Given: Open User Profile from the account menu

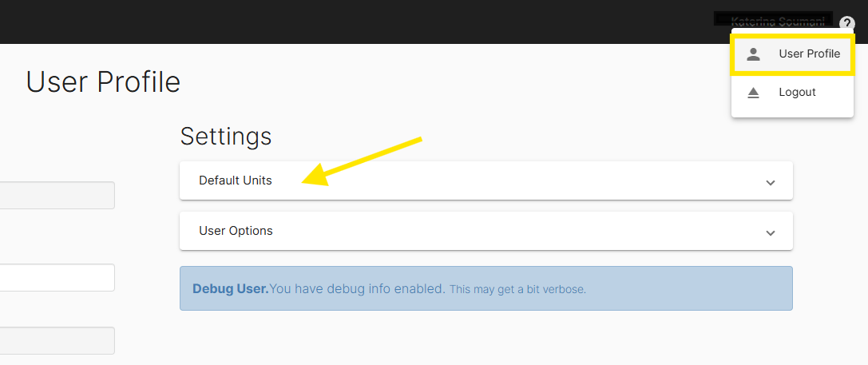Looking at the screenshot, I should click(x=809, y=54).
